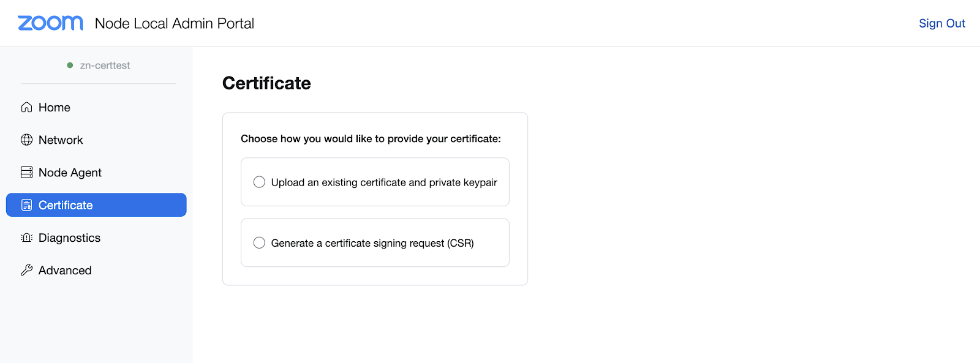Go to the Network sidebar label
980x363 pixels.
pyautogui.click(x=61, y=140)
